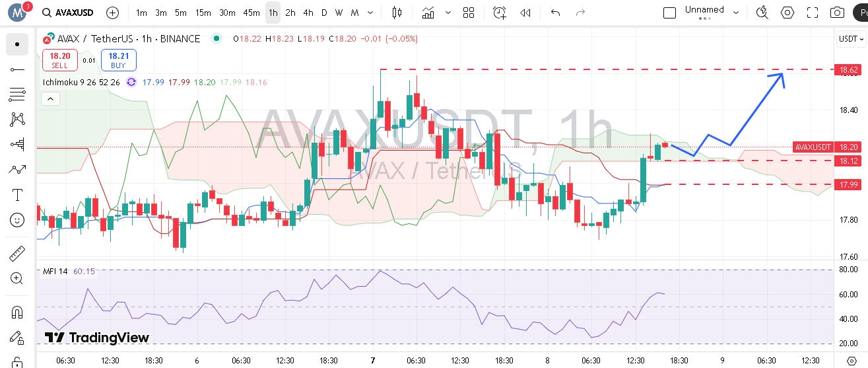
Task: Click the 18.20 SELL button
Action: pyautogui.click(x=60, y=60)
